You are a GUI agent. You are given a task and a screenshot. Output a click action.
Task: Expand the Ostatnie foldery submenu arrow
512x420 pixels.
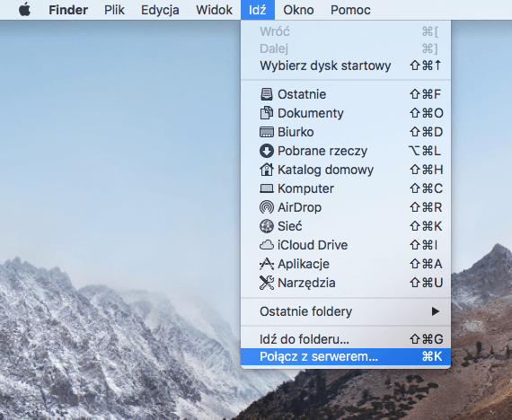[x=435, y=311]
